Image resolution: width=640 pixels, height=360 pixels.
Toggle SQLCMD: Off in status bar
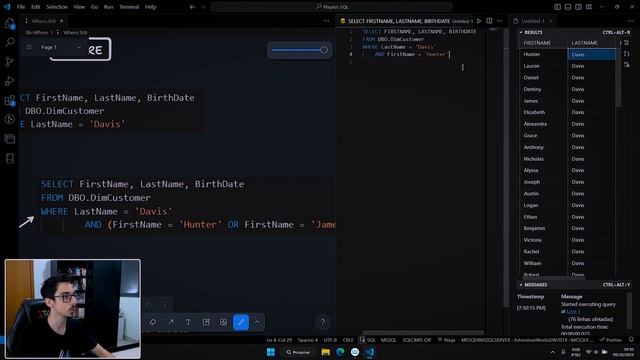pos(417,340)
